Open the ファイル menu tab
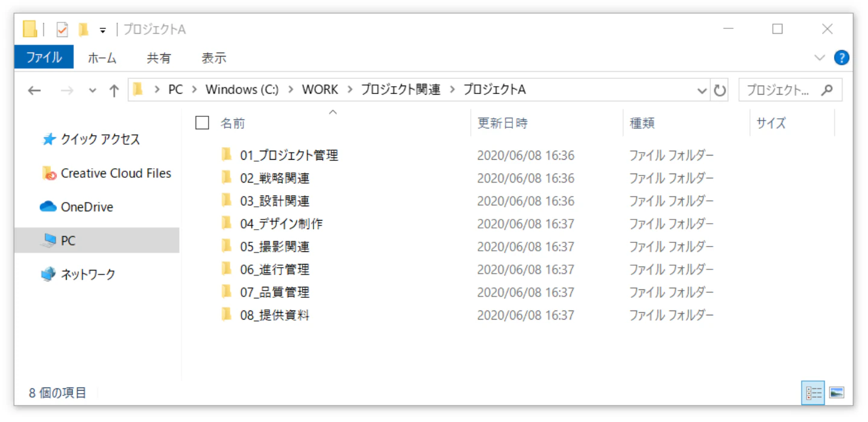 point(44,57)
